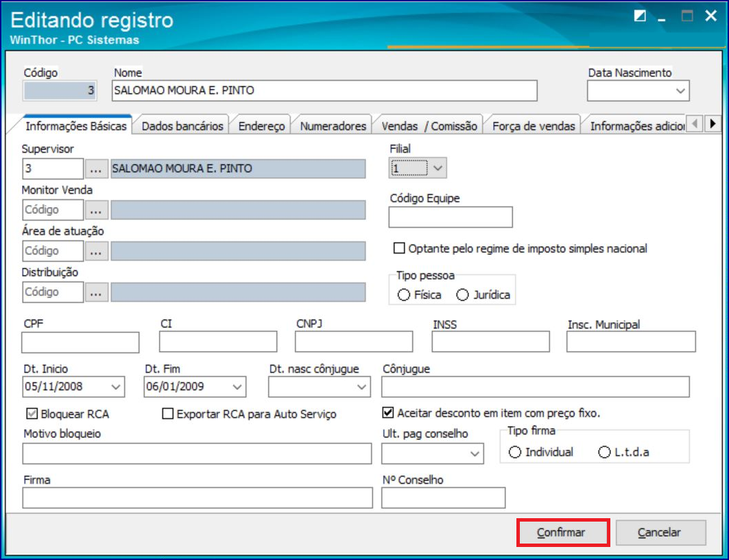Click the CNPJ input field

pyautogui.click(x=354, y=342)
